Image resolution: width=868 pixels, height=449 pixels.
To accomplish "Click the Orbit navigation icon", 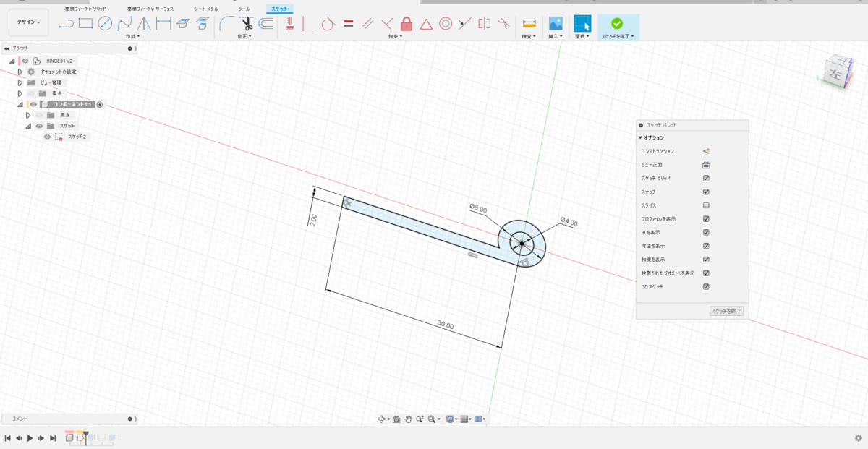I will 381,419.
